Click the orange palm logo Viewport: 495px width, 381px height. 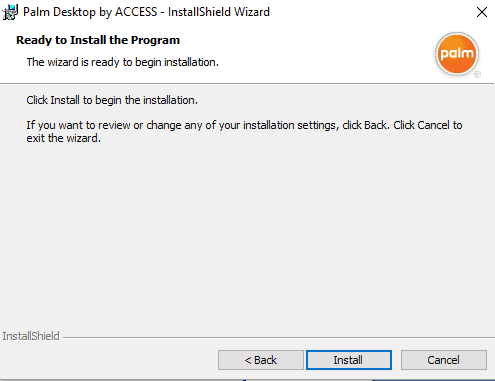coord(457,54)
